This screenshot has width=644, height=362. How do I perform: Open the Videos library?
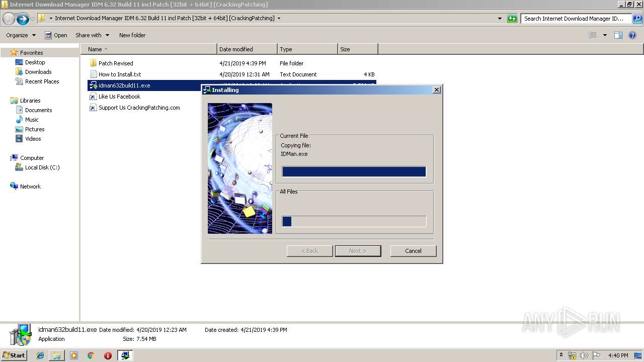click(x=33, y=139)
